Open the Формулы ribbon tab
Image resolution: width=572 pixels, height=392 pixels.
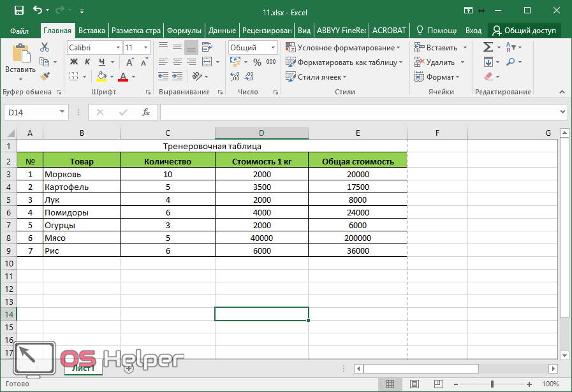coord(184,30)
